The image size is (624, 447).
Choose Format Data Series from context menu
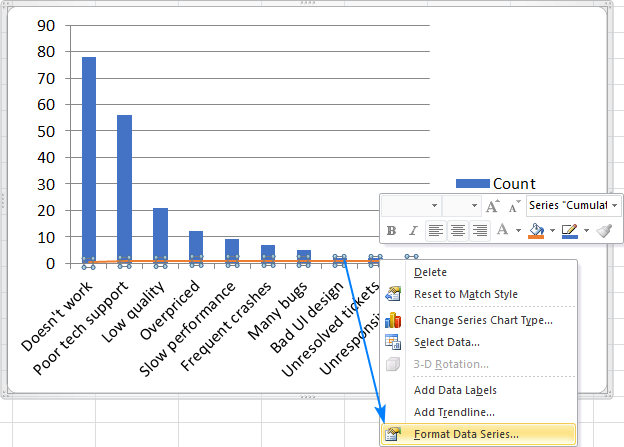point(466,434)
